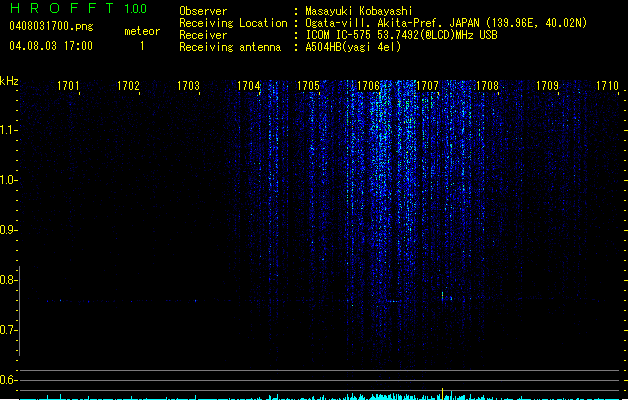Screen dimensions: 629x400
Task: Click the 1706 time marker
Action: [x=368, y=86]
